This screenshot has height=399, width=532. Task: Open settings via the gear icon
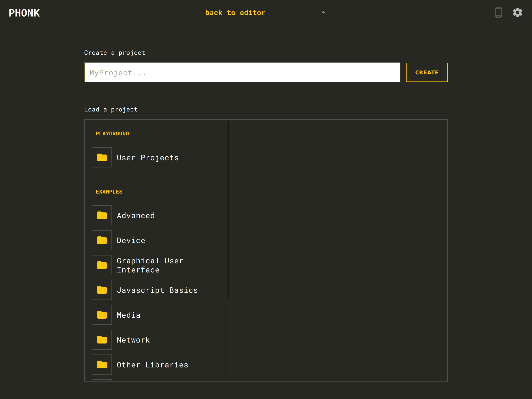(x=517, y=12)
